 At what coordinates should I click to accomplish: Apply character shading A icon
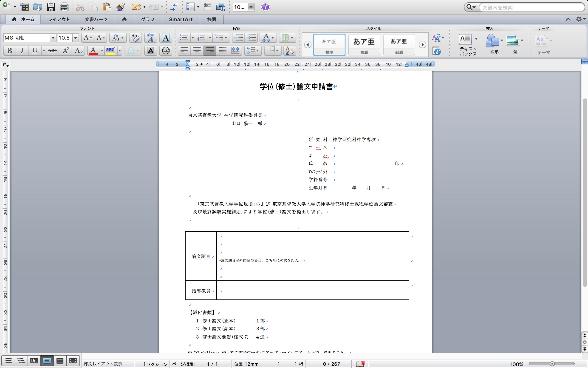pos(150,51)
